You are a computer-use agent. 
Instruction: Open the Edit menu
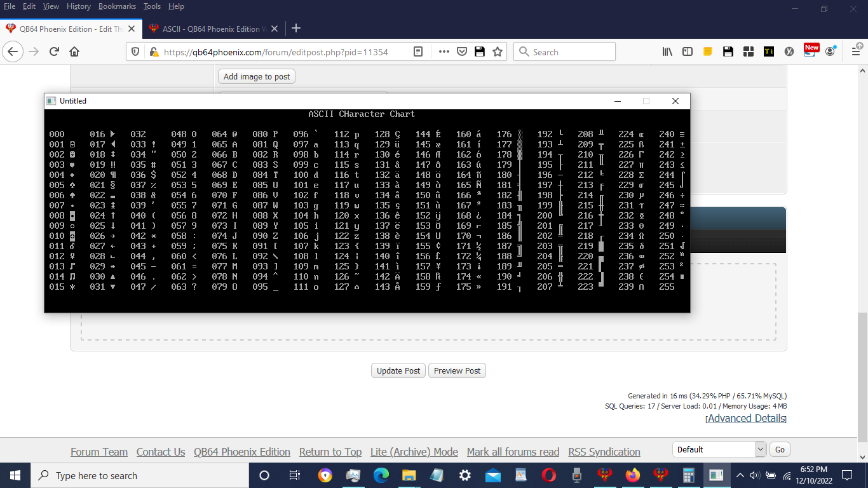(29, 6)
